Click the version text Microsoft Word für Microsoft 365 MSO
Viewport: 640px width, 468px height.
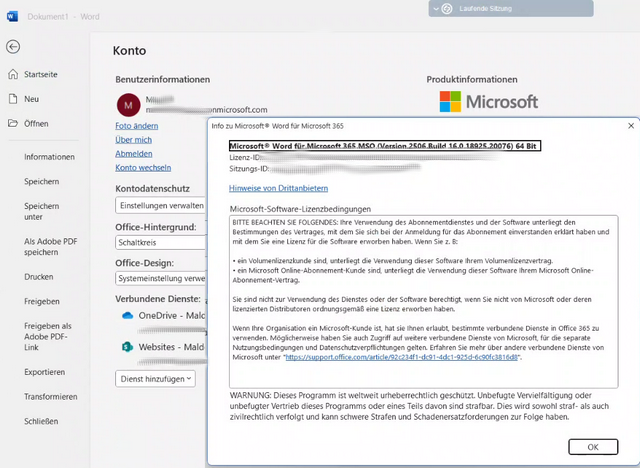385,146
